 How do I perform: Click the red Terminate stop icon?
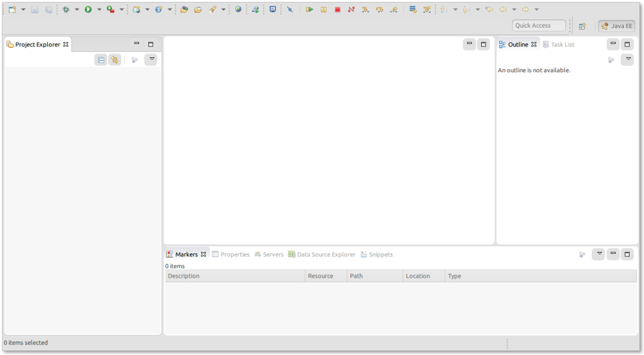338,9
